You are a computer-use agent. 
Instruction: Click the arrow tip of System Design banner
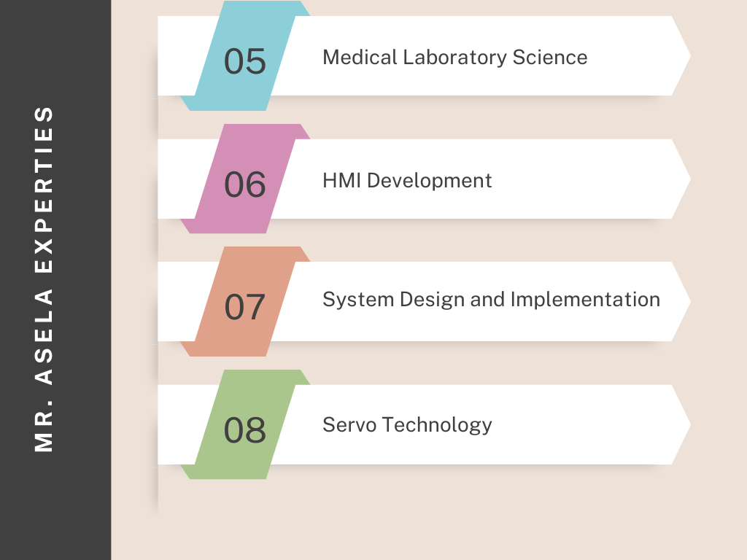(x=681, y=301)
